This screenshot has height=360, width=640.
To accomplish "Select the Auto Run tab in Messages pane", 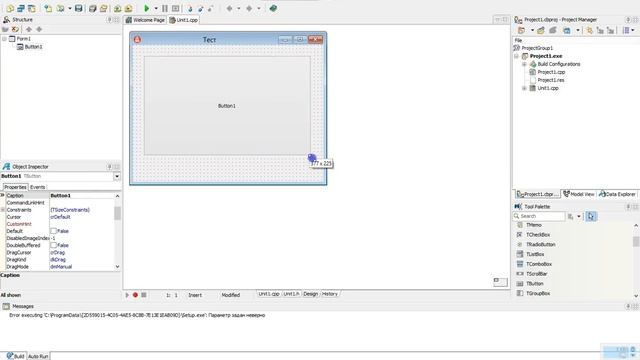I will tap(38, 356).
